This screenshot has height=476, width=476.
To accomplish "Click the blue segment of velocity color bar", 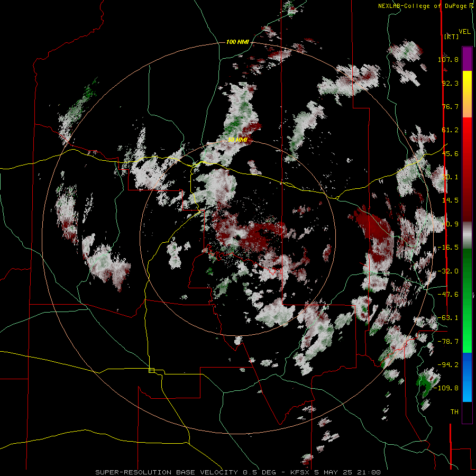I will (467, 377).
